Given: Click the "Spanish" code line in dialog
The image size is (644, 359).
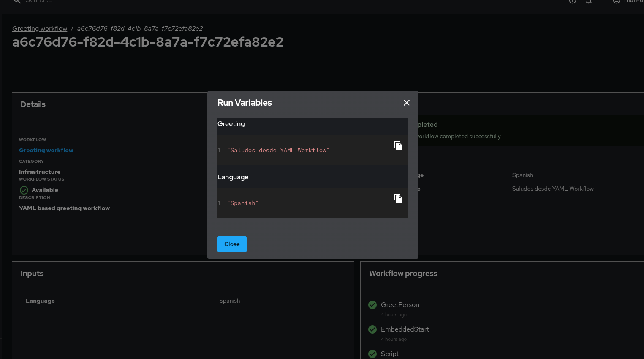Looking at the screenshot, I should [x=242, y=203].
